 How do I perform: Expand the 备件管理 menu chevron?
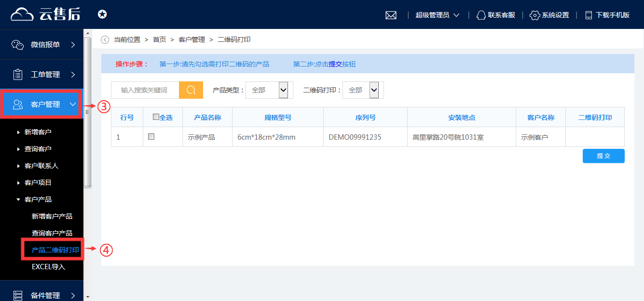pos(73,295)
